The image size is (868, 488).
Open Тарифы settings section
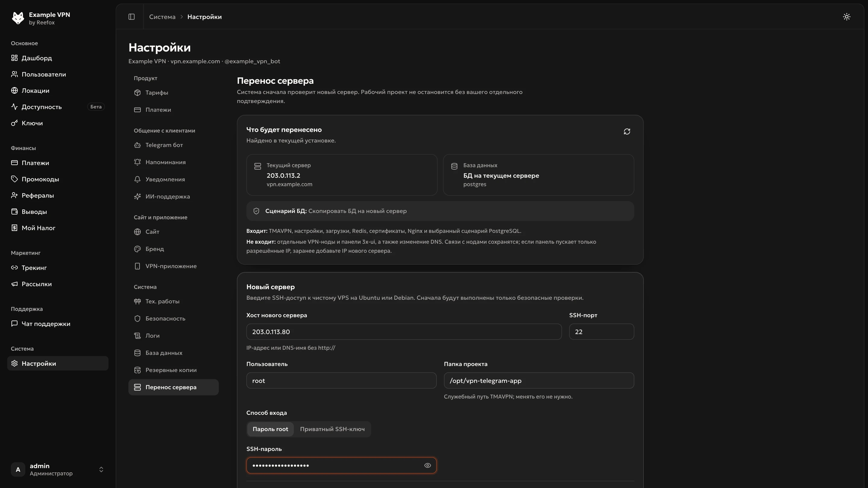pos(174,92)
